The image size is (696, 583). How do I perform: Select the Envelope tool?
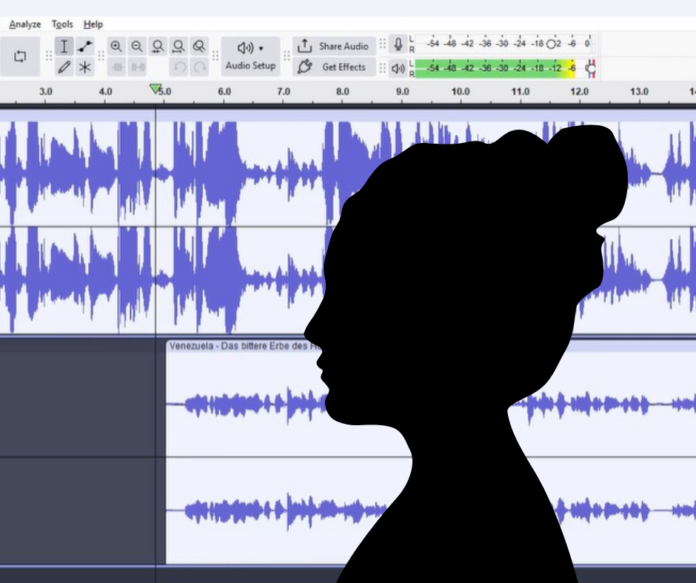pyautogui.click(x=85, y=46)
